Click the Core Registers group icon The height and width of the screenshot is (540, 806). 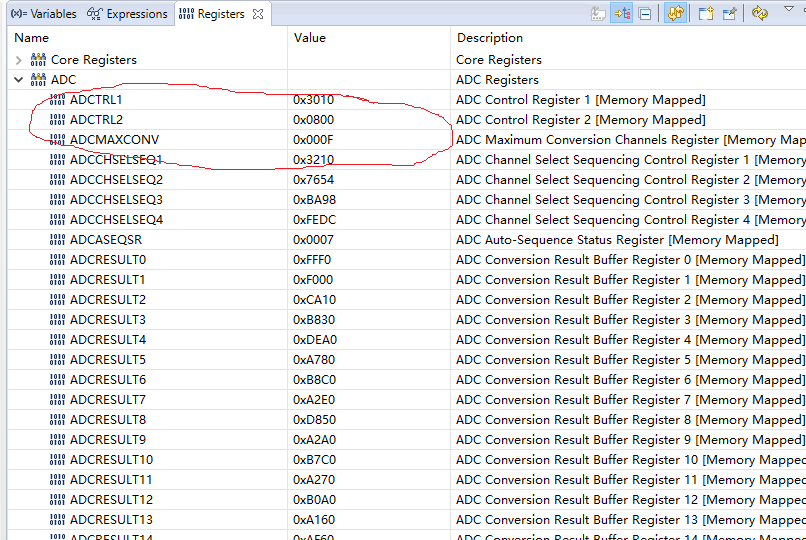(x=38, y=60)
